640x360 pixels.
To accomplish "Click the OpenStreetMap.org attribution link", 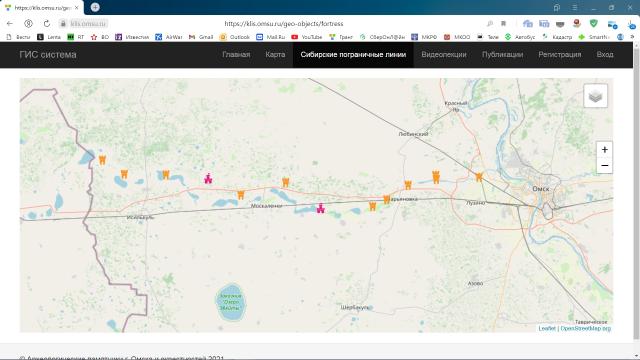I will pos(586,328).
